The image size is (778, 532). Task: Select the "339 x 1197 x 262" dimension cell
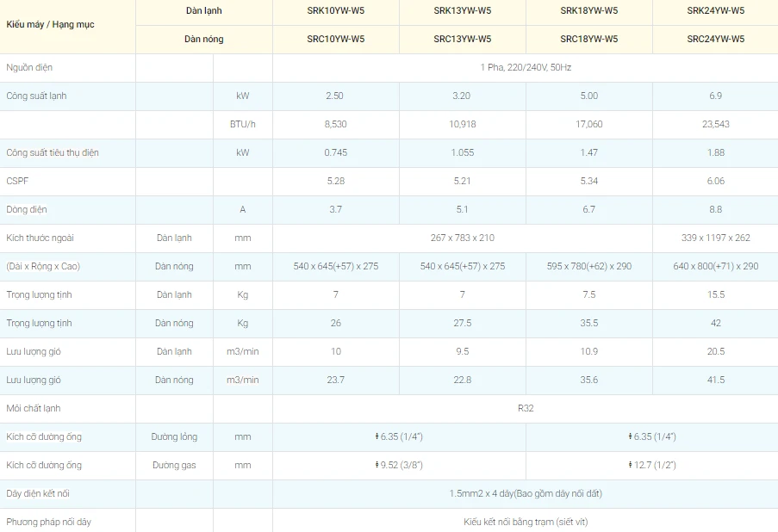tap(715, 238)
